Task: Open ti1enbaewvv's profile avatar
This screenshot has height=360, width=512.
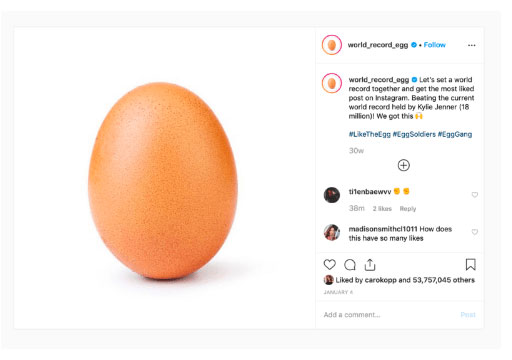Action: (x=332, y=195)
